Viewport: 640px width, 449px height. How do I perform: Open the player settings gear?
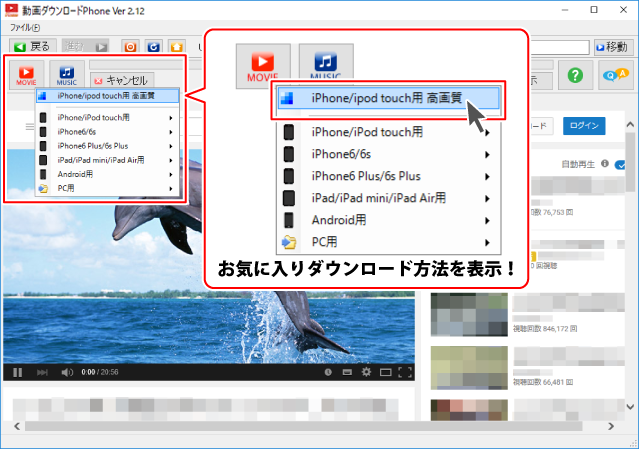click(x=366, y=372)
